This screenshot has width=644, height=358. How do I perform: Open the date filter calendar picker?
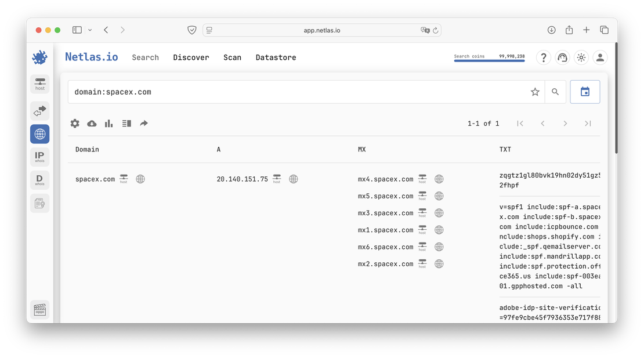pyautogui.click(x=585, y=91)
